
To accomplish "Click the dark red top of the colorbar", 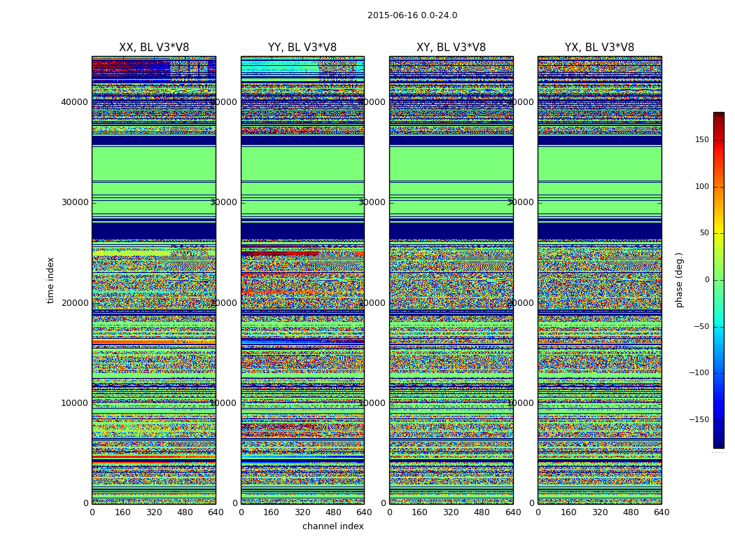I will point(718,116).
